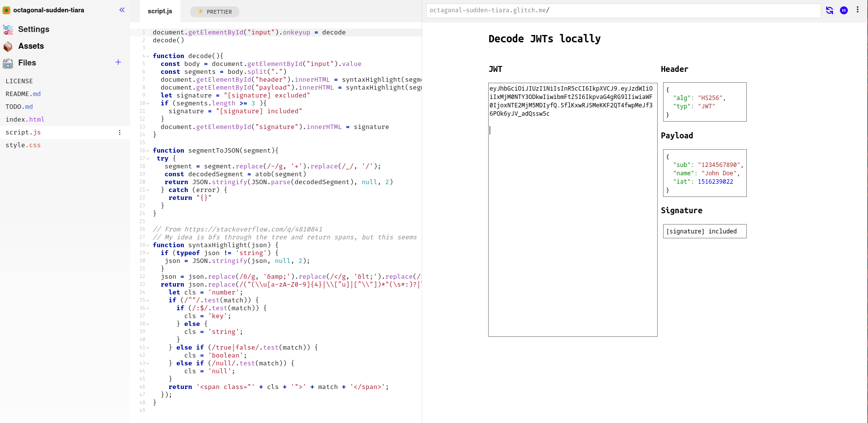The height and width of the screenshot is (423, 868).
Task: Fold the decode function at line 4
Action: [x=148, y=56]
